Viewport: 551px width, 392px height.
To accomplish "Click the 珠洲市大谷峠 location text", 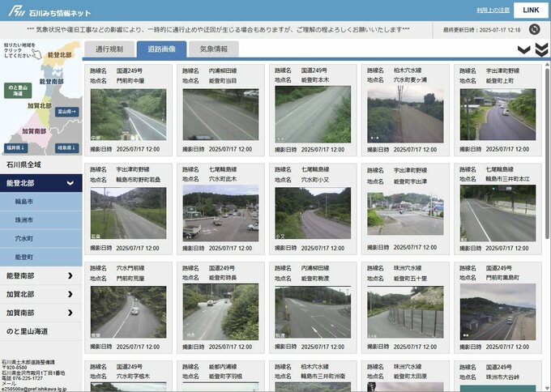I will pos(502,377).
